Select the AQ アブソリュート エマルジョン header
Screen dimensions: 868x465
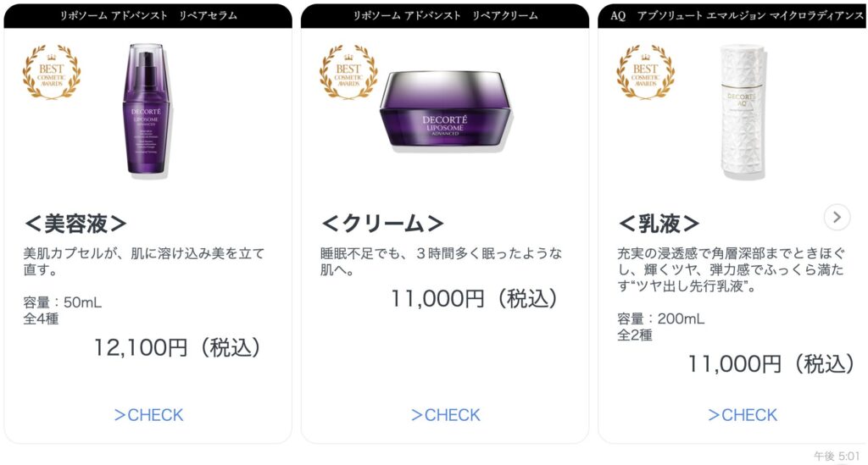point(736,16)
